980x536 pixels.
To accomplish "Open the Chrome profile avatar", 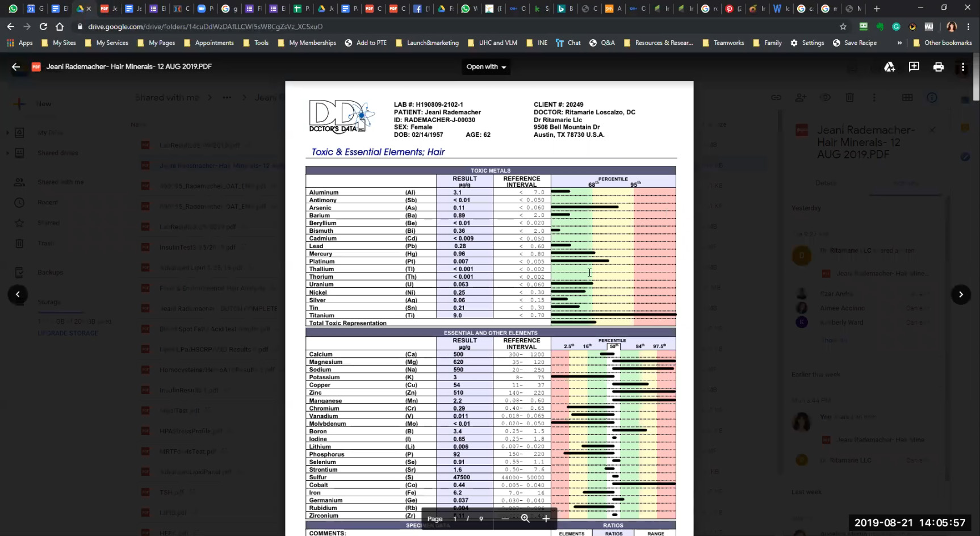I will (952, 27).
